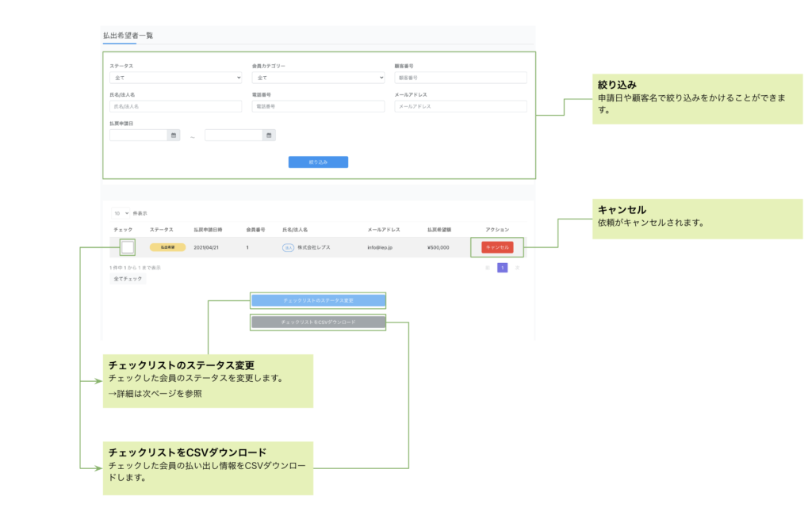Screen dimensions: 812x519
Task: Click チェックリストをCSVダウンロード button
Action: 318,322
